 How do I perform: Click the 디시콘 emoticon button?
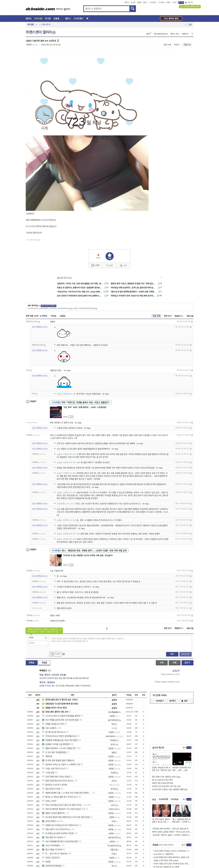[x=55, y=654]
